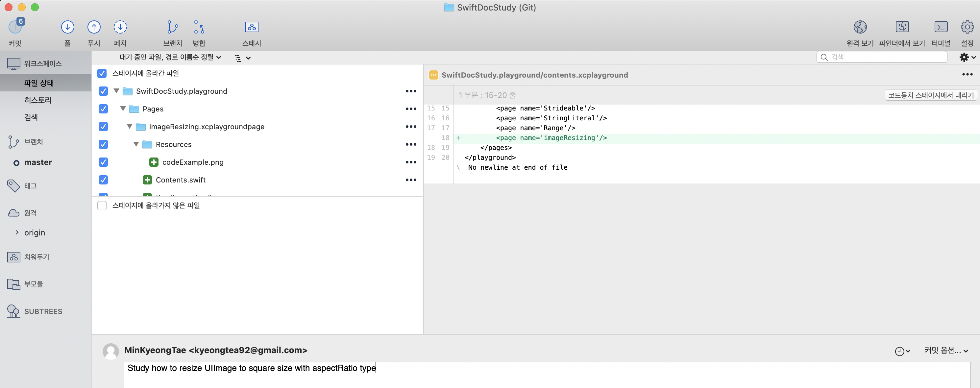Uncheck codeExample.png staged checkbox

pos(103,162)
